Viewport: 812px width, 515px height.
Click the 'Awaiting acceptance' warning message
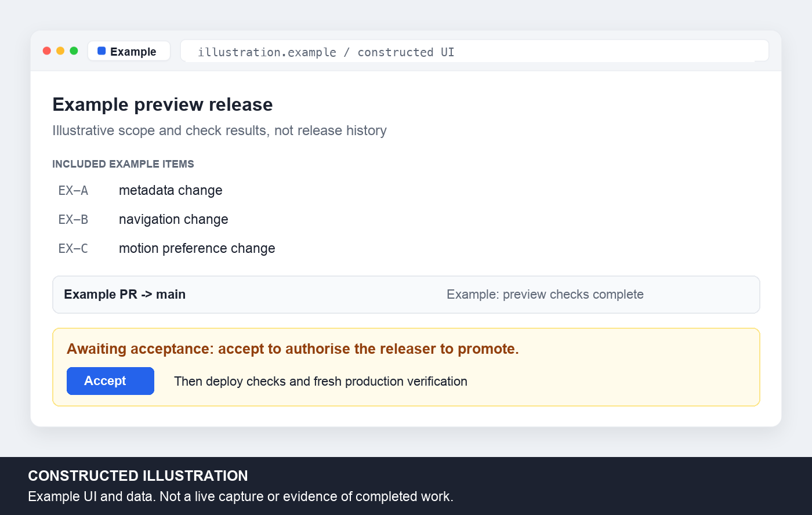click(x=293, y=349)
